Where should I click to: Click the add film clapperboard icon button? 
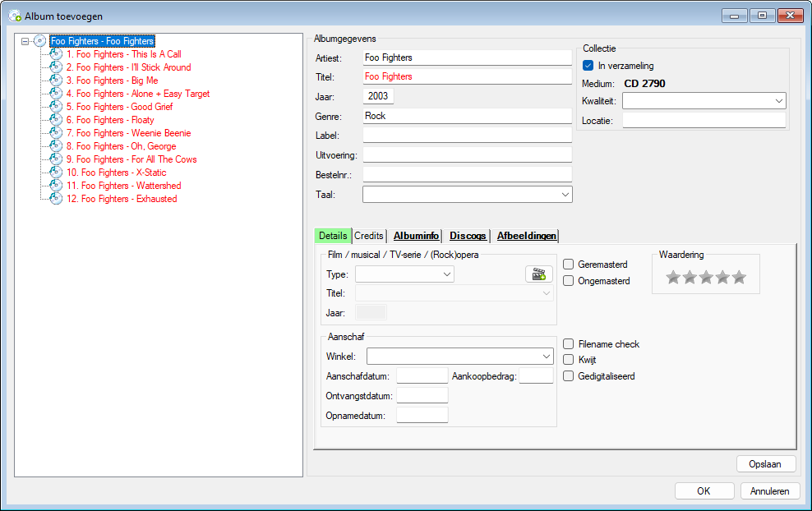(x=539, y=274)
